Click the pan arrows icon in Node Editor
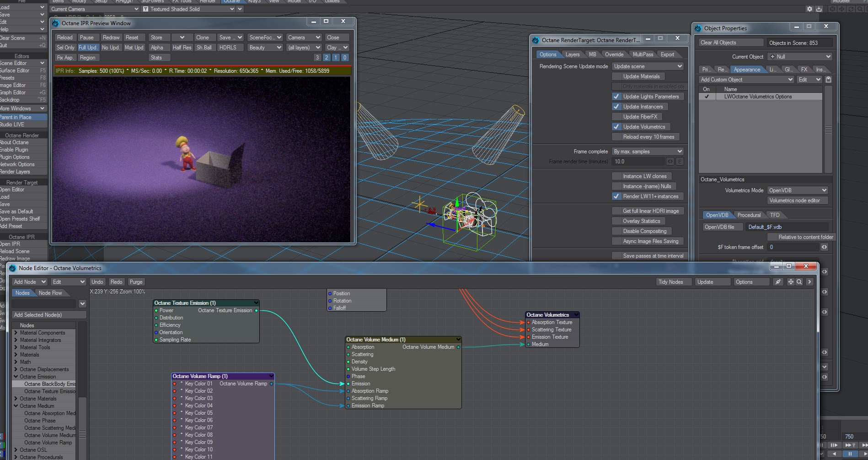The width and height of the screenshot is (868, 460). (791, 282)
